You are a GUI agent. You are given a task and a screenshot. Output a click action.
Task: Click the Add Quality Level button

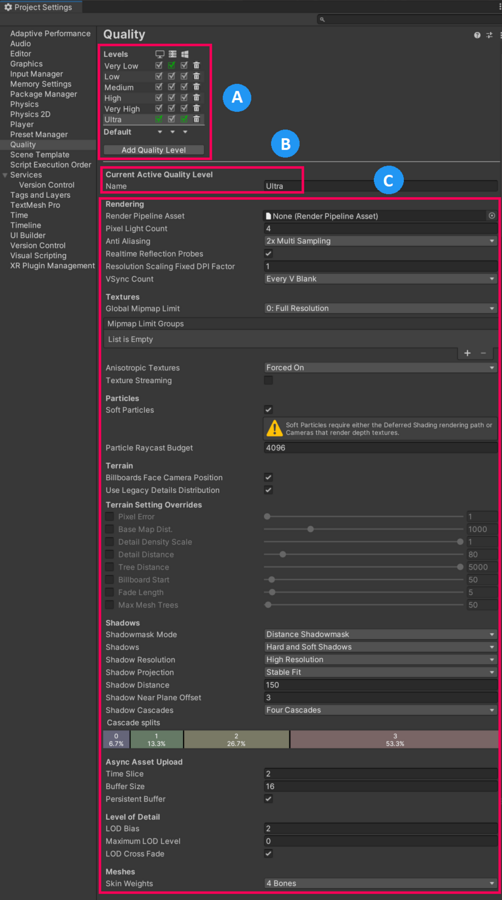(154, 150)
